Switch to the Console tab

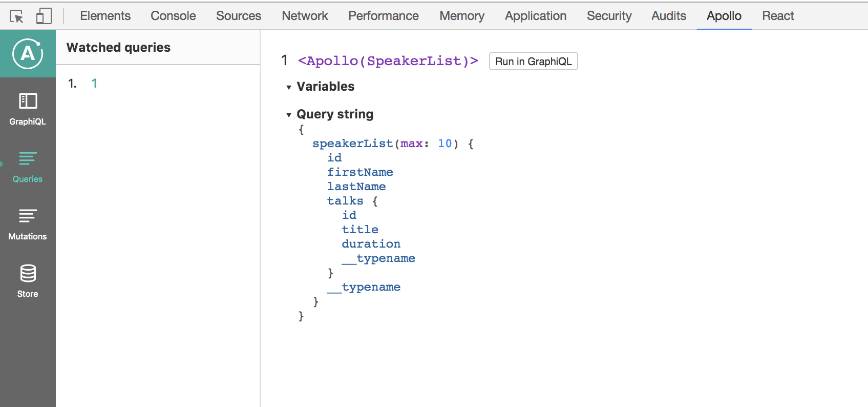click(x=173, y=16)
